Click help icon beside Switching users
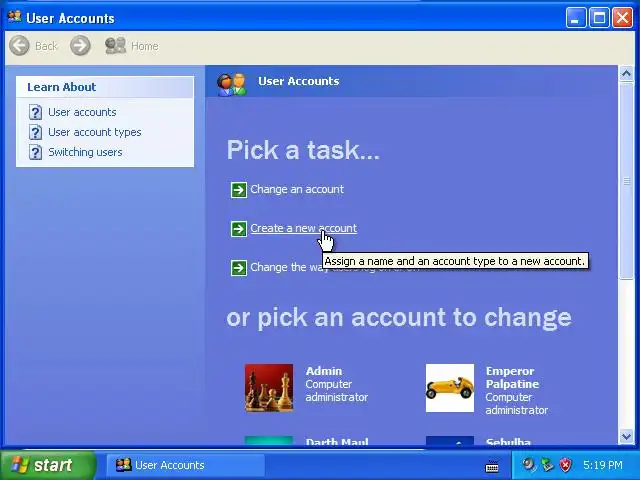The height and width of the screenshot is (480, 640). (36, 152)
